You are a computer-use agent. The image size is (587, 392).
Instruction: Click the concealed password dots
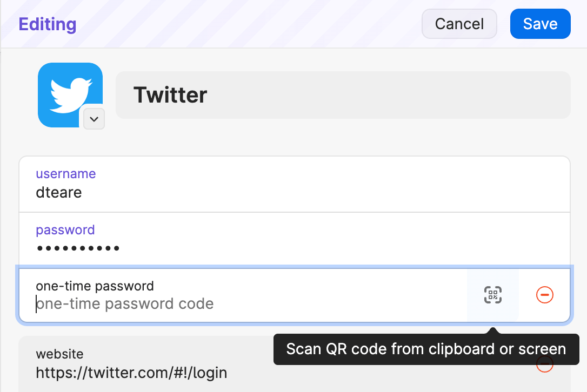tap(77, 248)
